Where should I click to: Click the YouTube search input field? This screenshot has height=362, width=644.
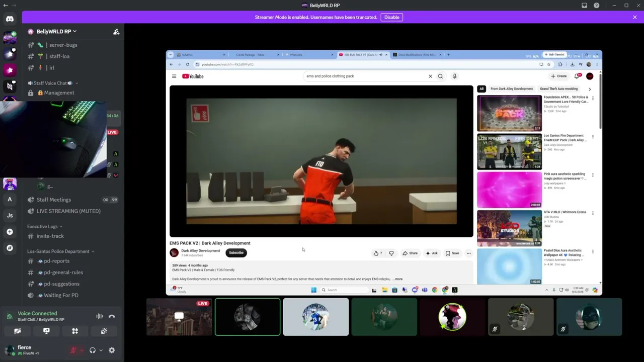click(365, 76)
